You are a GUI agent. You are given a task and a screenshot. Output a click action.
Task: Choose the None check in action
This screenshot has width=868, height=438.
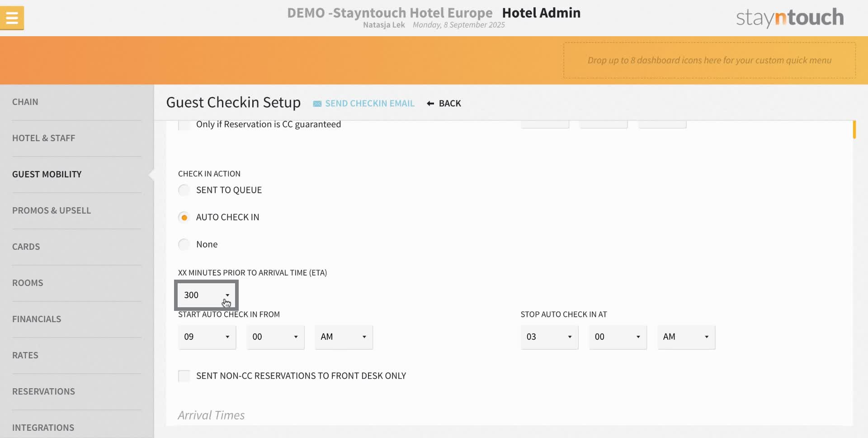184,244
